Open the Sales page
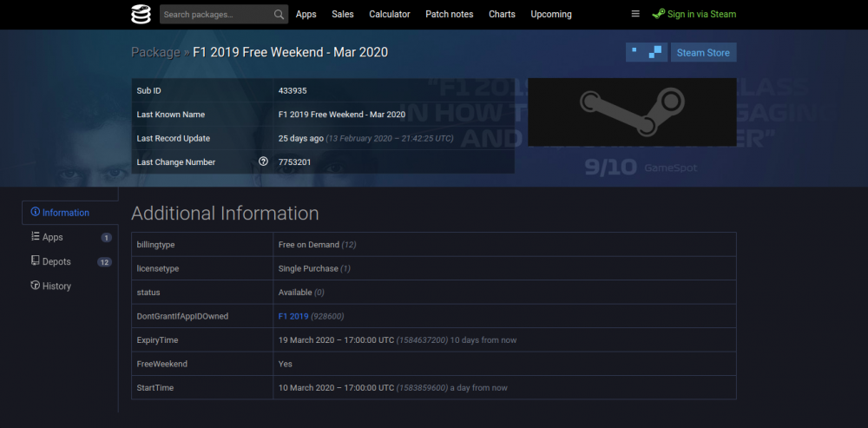The width and height of the screenshot is (868, 428). coord(343,15)
